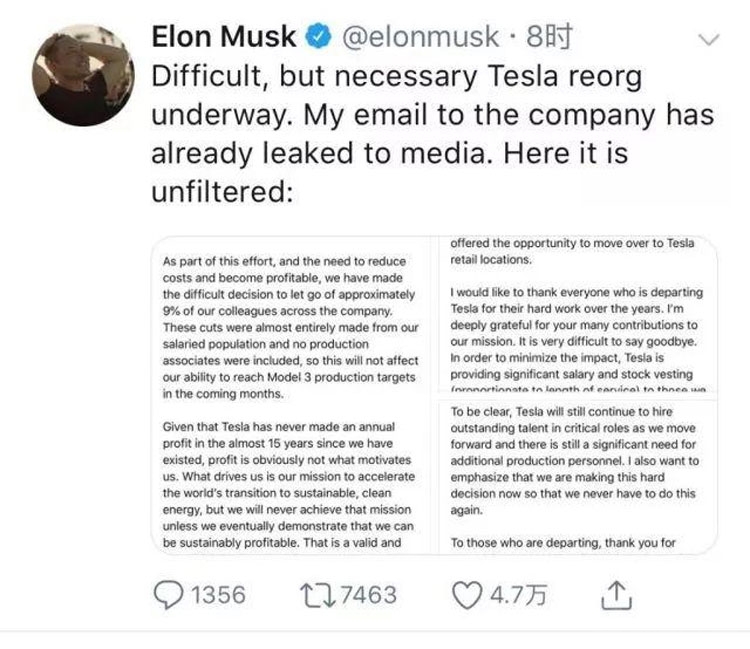Viewport: 750px width, 649px height.
Task: Click the tweet text about Tesla reorg
Action: [432, 132]
